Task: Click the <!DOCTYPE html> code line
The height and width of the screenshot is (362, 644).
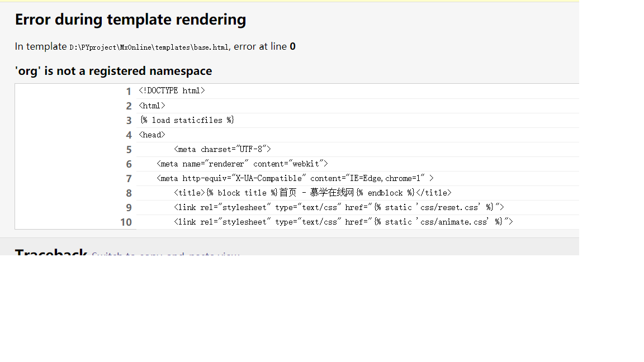Action: (x=172, y=90)
